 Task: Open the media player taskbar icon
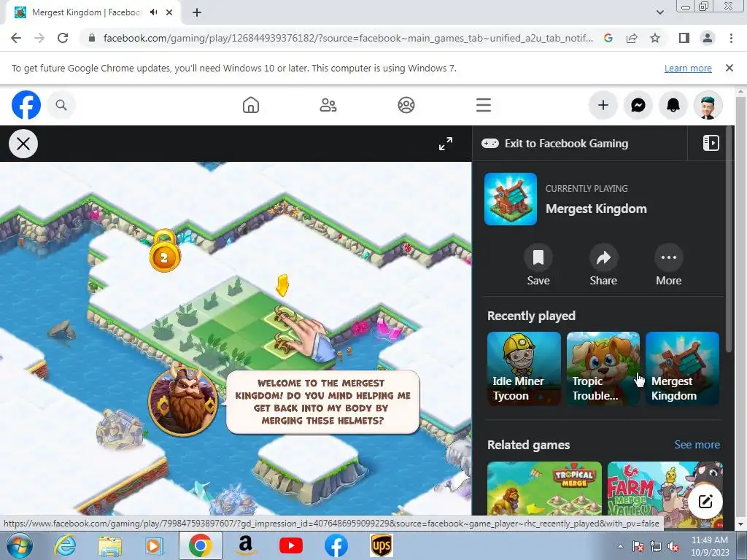155,545
